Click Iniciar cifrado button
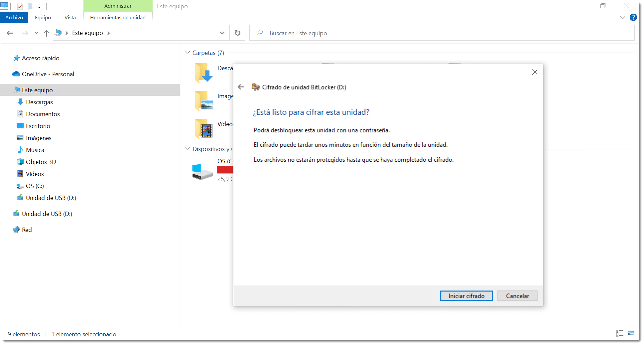Viewport: 644px width, 345px height. tap(466, 296)
